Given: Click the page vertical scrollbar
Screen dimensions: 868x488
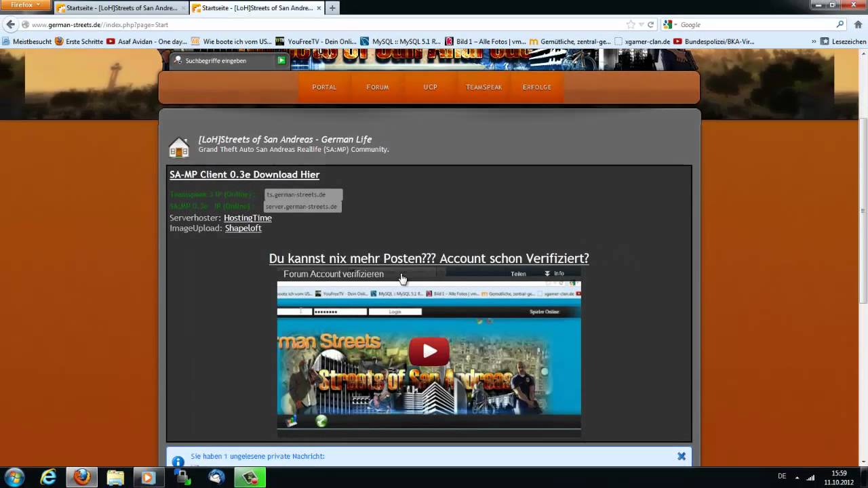Looking at the screenshot, I should (x=863, y=211).
